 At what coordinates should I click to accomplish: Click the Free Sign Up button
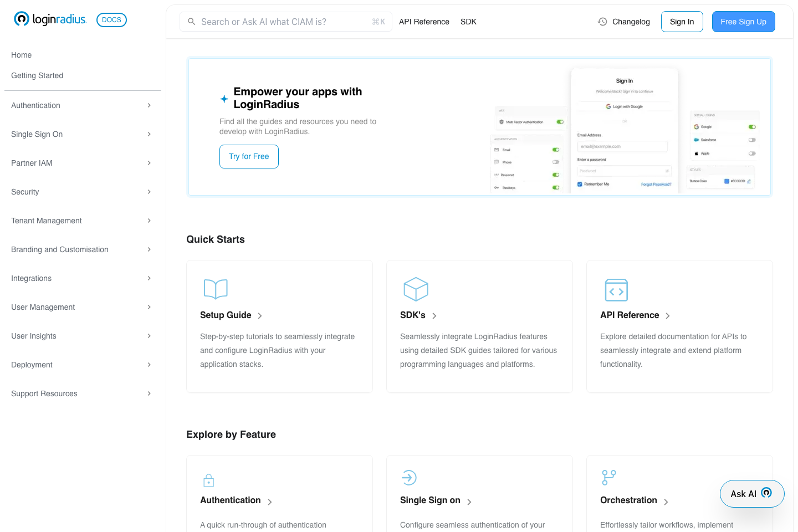point(744,22)
